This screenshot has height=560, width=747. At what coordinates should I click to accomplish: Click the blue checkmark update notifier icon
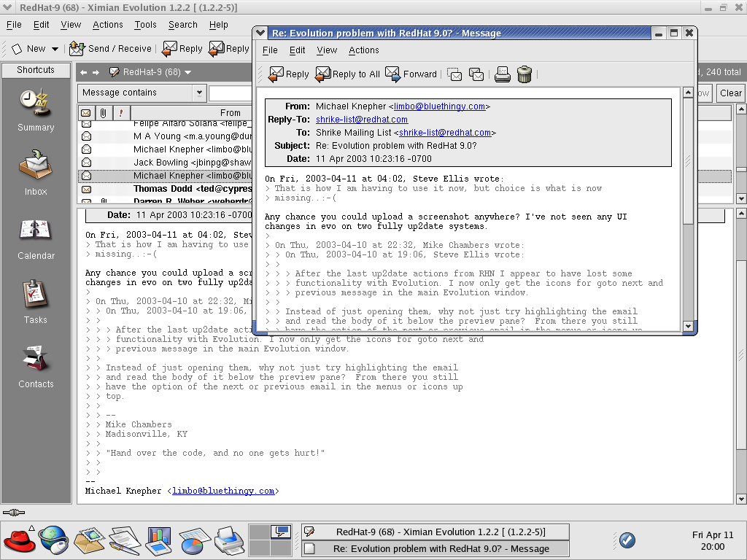(x=627, y=540)
